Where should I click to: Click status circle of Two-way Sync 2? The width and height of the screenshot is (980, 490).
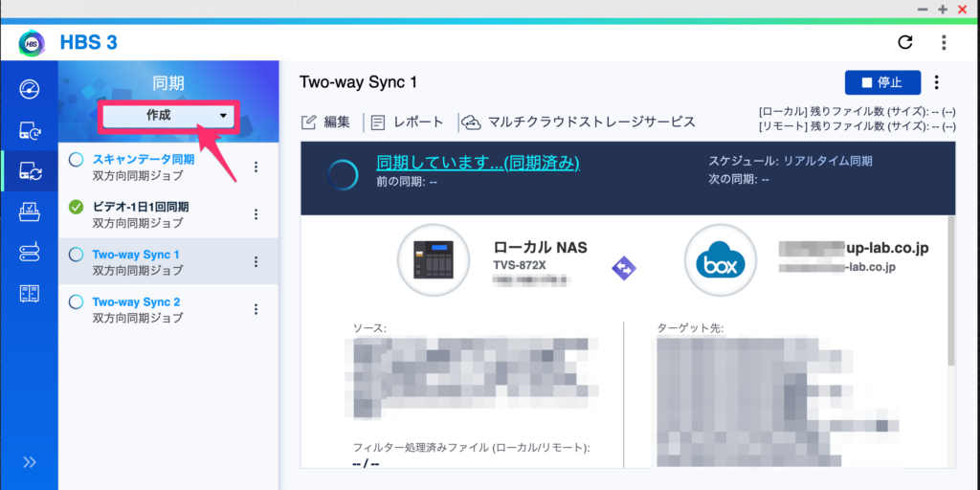click(76, 301)
